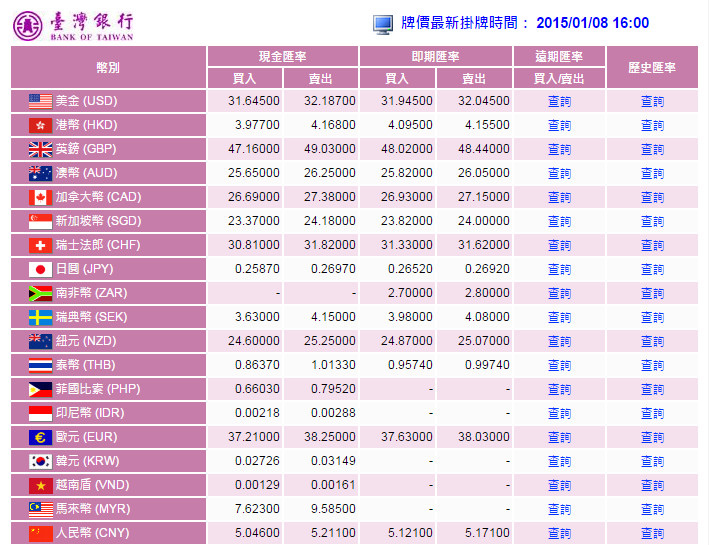Open the historical rate 查詢 link for EUR
Viewport: 709px width, 545px height.
pyautogui.click(x=652, y=437)
